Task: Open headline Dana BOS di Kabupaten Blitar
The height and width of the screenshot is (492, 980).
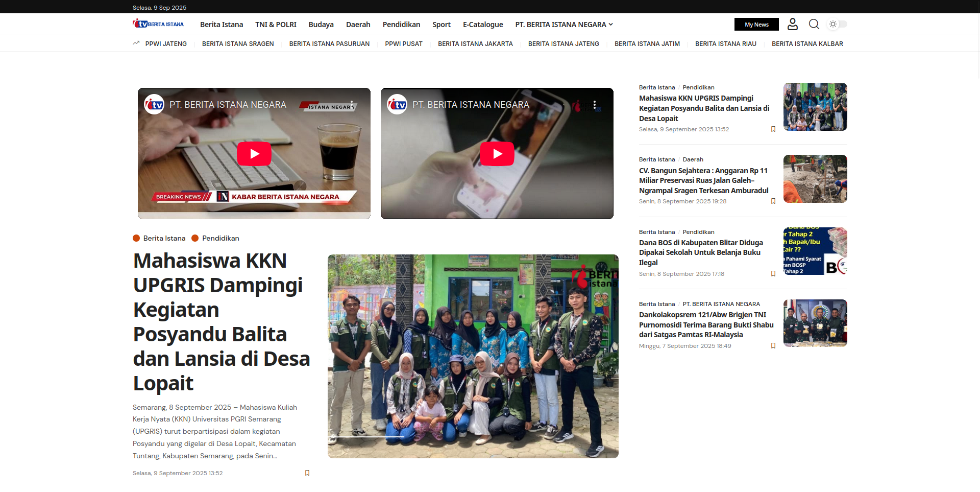Action: (701, 252)
